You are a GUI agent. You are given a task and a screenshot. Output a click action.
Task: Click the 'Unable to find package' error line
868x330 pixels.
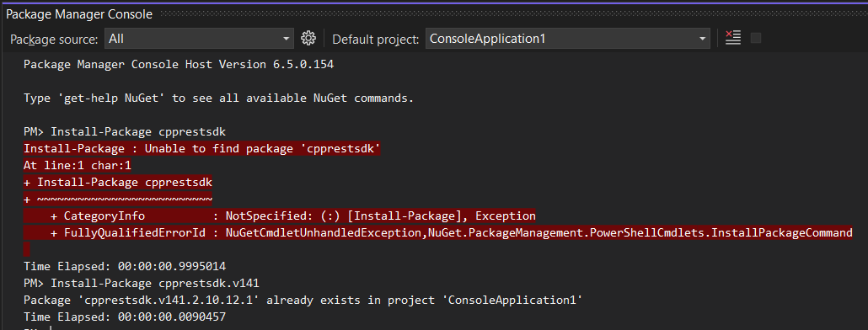(x=202, y=149)
